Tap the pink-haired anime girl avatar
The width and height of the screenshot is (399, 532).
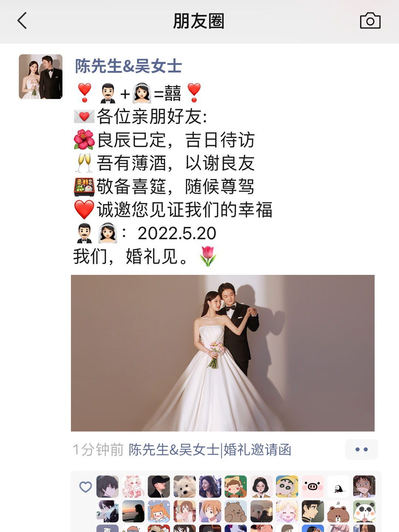(133, 487)
